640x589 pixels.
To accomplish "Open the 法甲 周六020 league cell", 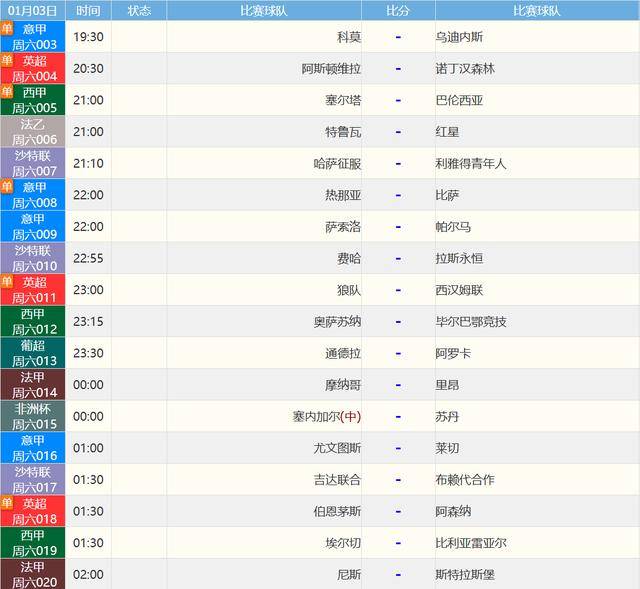I will pyautogui.click(x=33, y=574).
